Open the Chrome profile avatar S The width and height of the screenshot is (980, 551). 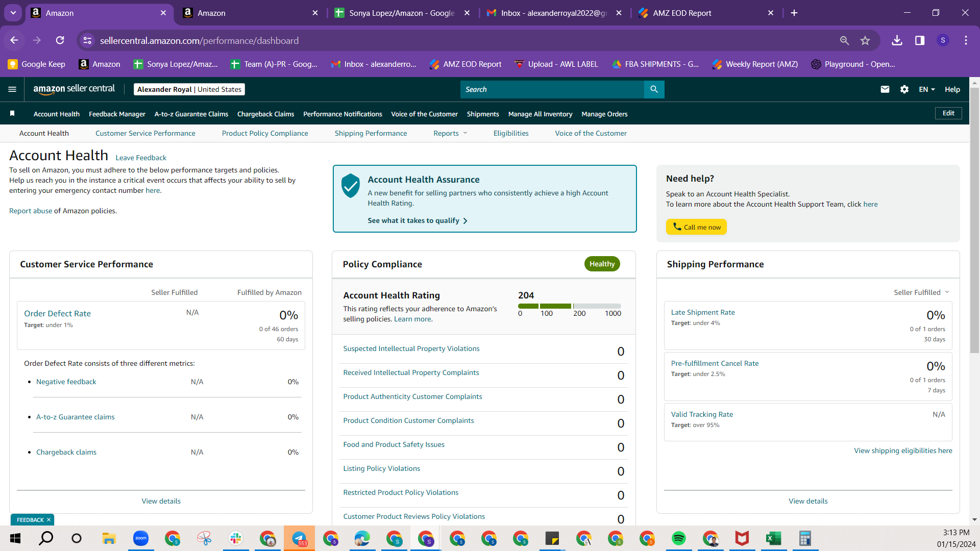click(943, 40)
